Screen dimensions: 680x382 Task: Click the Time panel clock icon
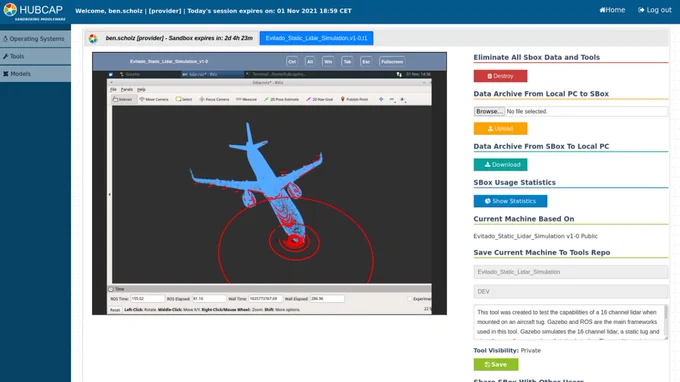tap(111, 289)
